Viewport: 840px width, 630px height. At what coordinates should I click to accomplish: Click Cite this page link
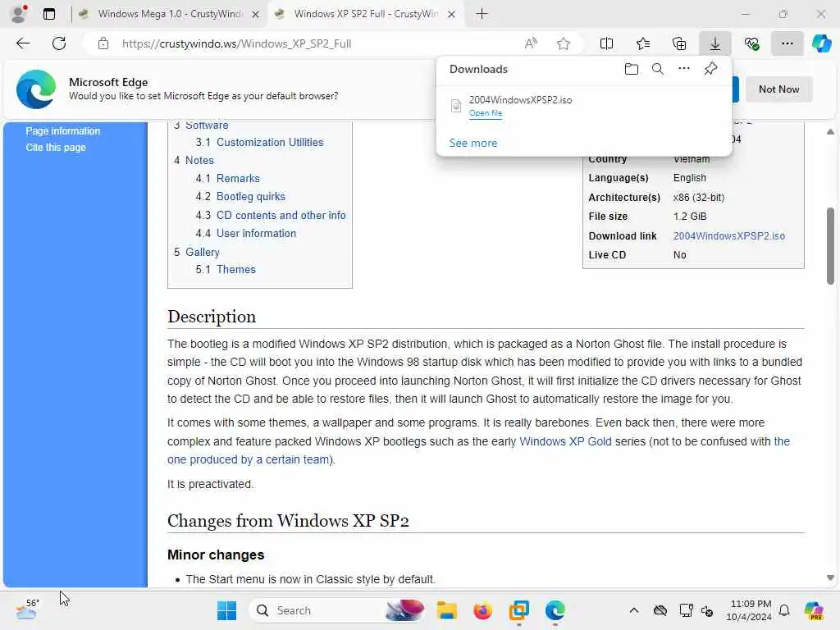pyautogui.click(x=56, y=148)
